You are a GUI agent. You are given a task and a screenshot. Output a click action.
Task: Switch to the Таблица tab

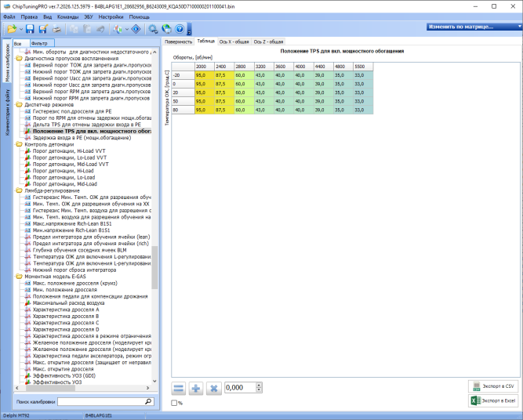pyautogui.click(x=205, y=41)
